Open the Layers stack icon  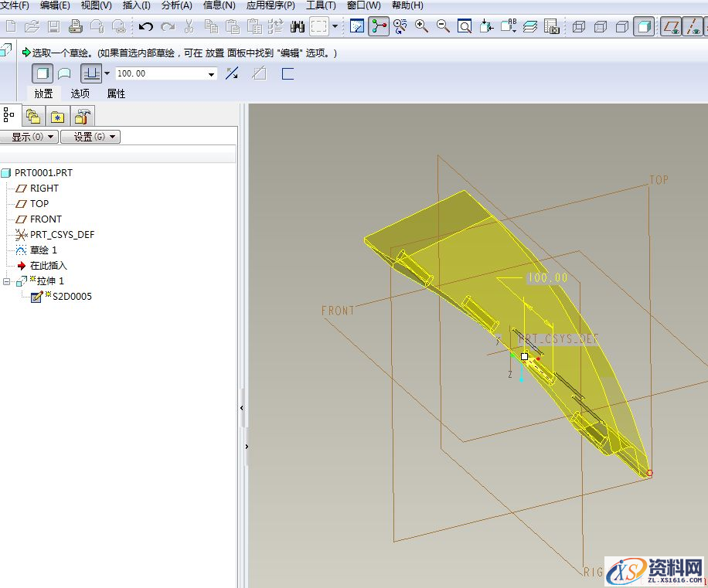pyautogui.click(x=529, y=27)
